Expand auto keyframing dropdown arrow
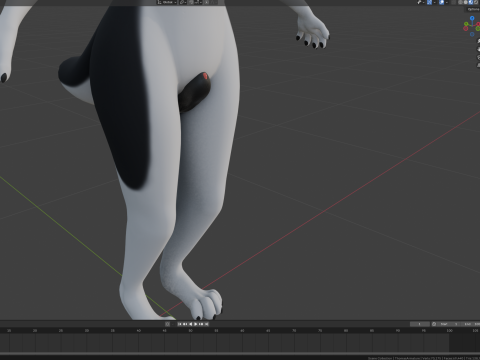 [173, 324]
